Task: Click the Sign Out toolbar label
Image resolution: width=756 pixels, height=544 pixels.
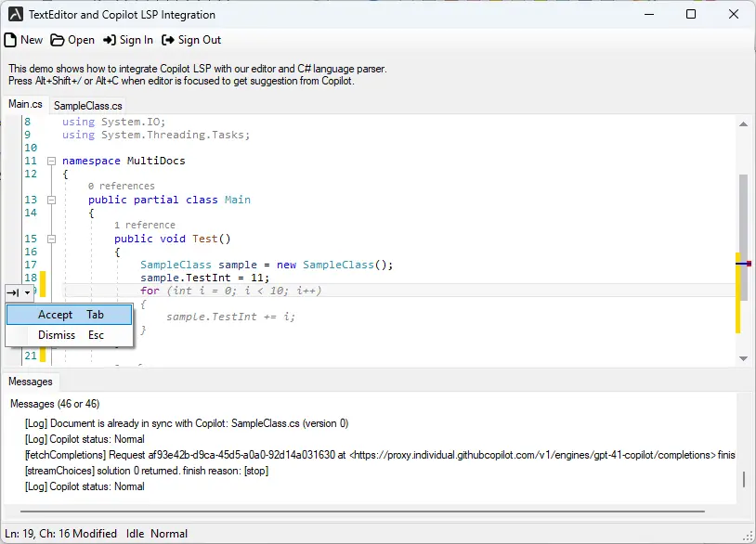Action: pos(200,40)
